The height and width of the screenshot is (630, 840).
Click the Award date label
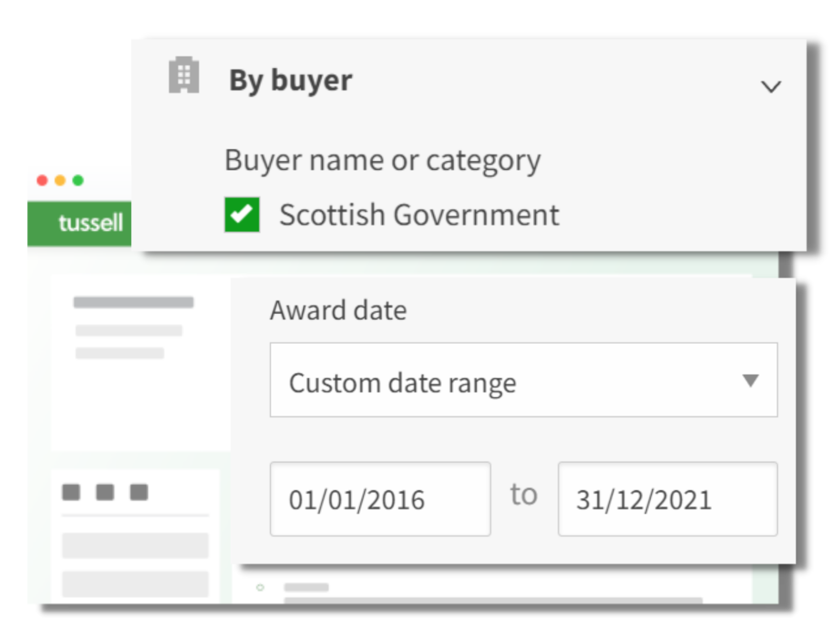coord(338,310)
